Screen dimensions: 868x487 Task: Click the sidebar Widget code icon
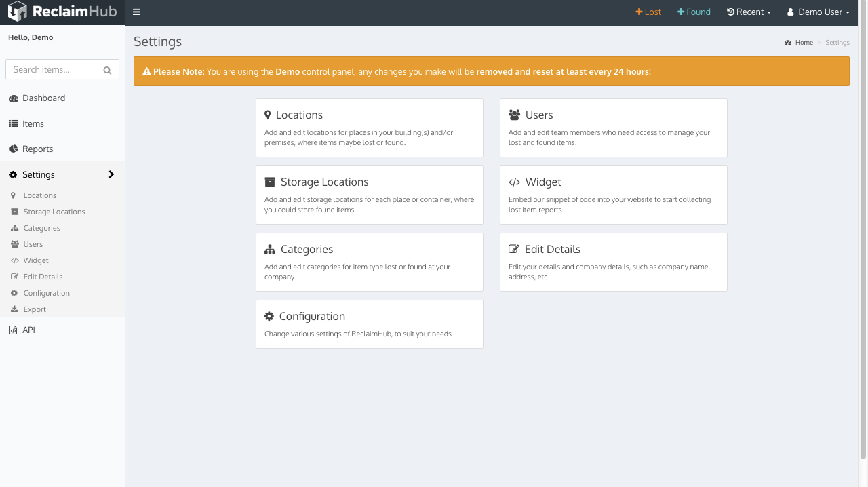point(14,260)
